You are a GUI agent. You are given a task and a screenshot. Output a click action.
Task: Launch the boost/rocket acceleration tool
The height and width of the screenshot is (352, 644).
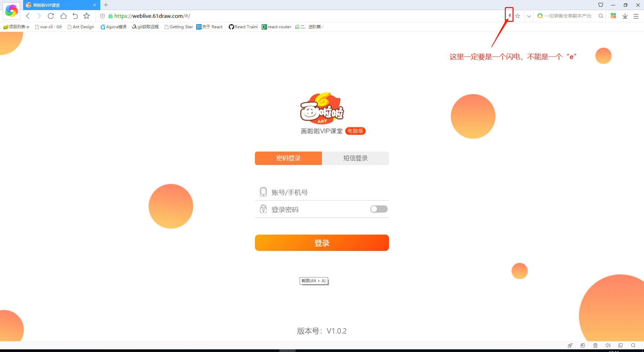(x=570, y=345)
